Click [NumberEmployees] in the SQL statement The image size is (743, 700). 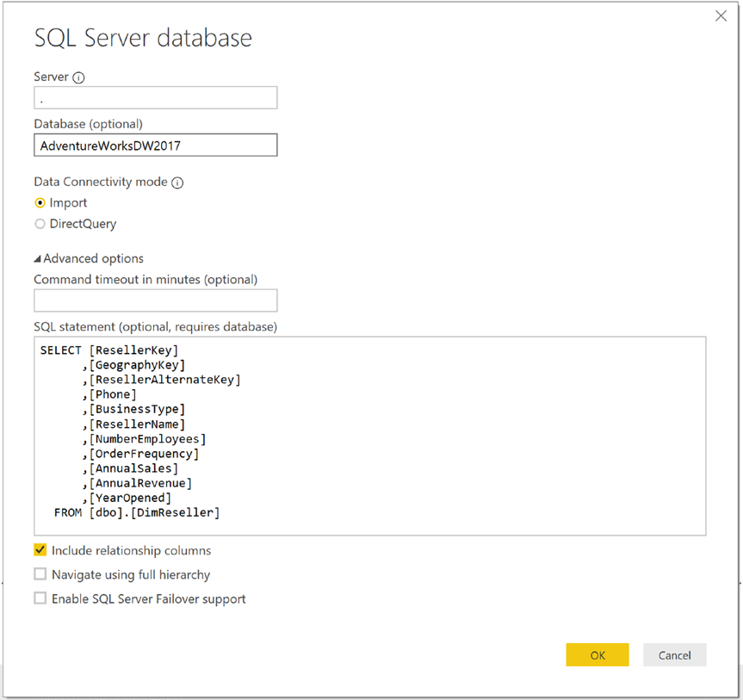147,439
